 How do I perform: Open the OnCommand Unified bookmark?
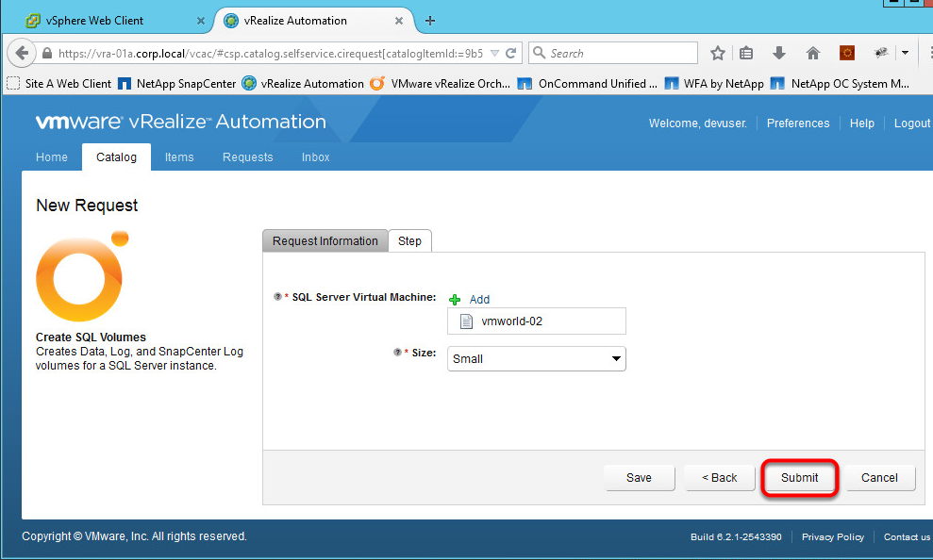[588, 84]
